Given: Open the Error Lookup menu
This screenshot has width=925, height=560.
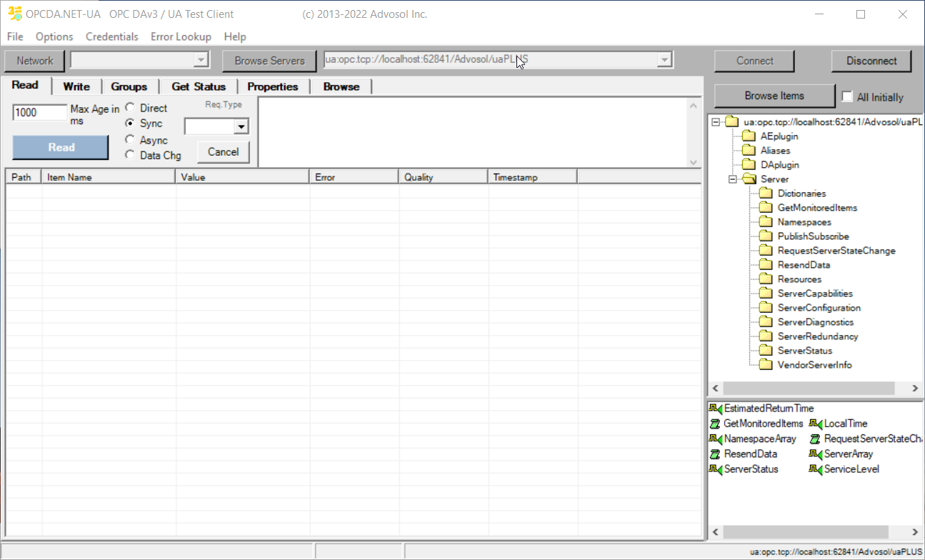Looking at the screenshot, I should click(x=181, y=36).
